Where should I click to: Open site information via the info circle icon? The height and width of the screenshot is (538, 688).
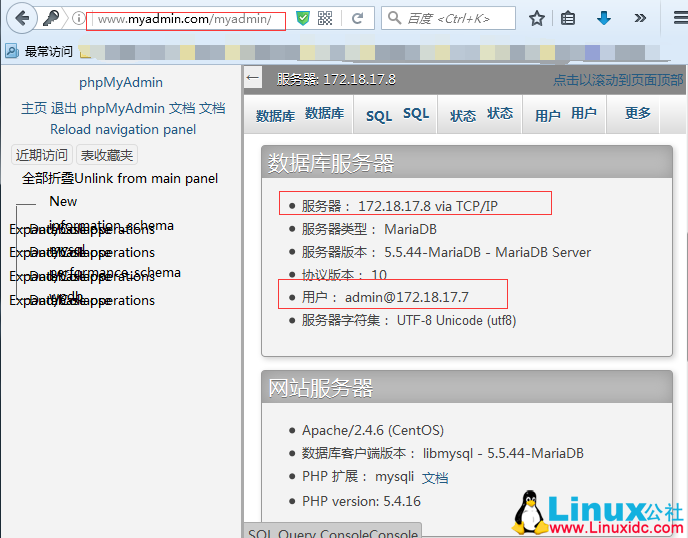pos(78,18)
